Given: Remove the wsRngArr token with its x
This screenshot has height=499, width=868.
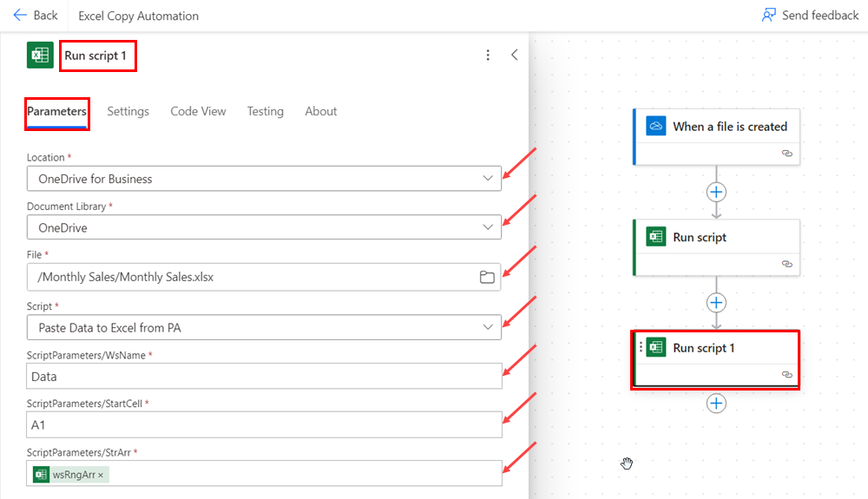Looking at the screenshot, I should coord(101,476).
